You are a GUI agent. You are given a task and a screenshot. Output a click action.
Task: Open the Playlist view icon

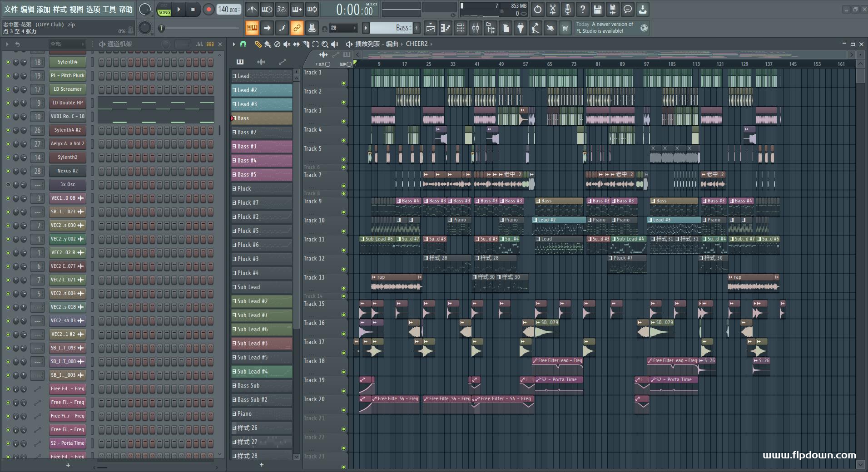pos(430,28)
